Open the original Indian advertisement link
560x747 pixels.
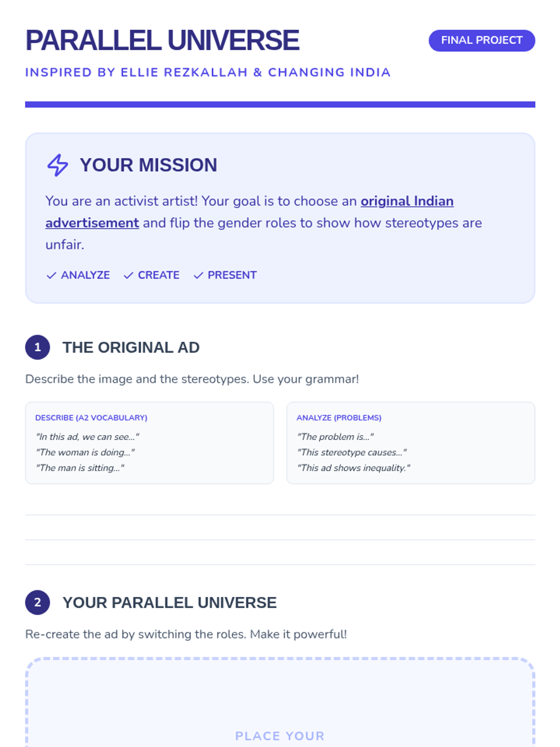click(x=250, y=212)
